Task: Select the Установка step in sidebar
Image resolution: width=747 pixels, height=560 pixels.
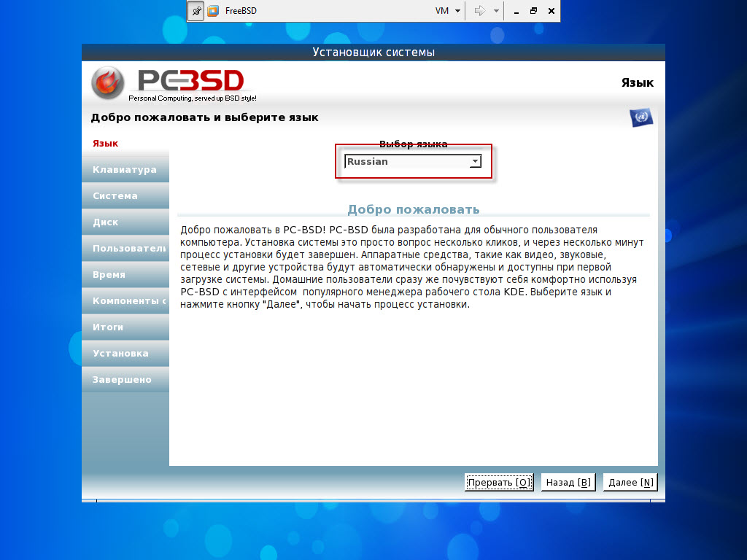Action: click(x=125, y=353)
